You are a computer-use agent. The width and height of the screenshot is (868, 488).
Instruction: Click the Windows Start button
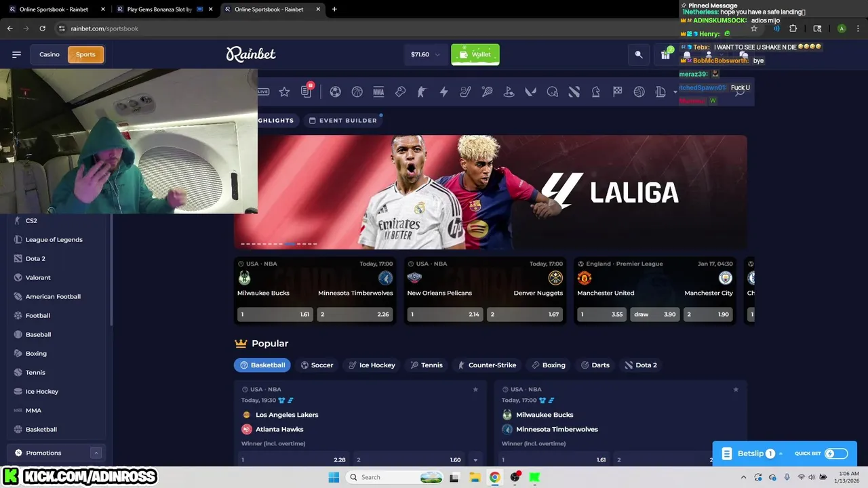tap(334, 477)
